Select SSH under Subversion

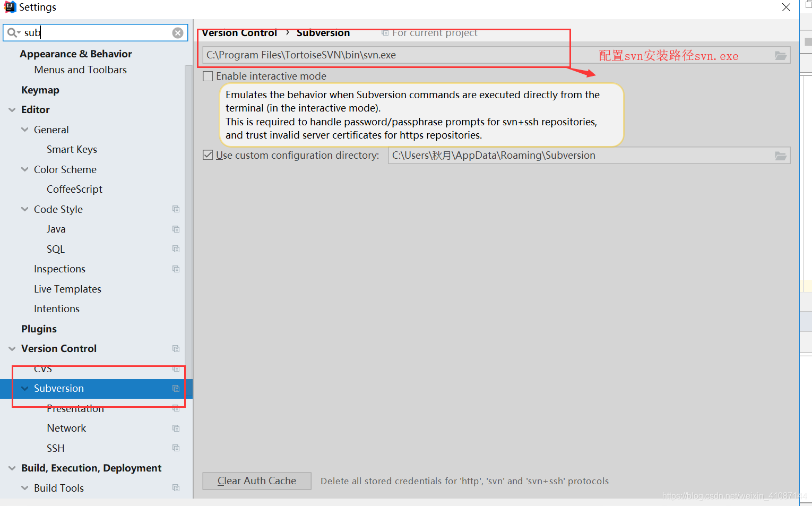coord(56,448)
